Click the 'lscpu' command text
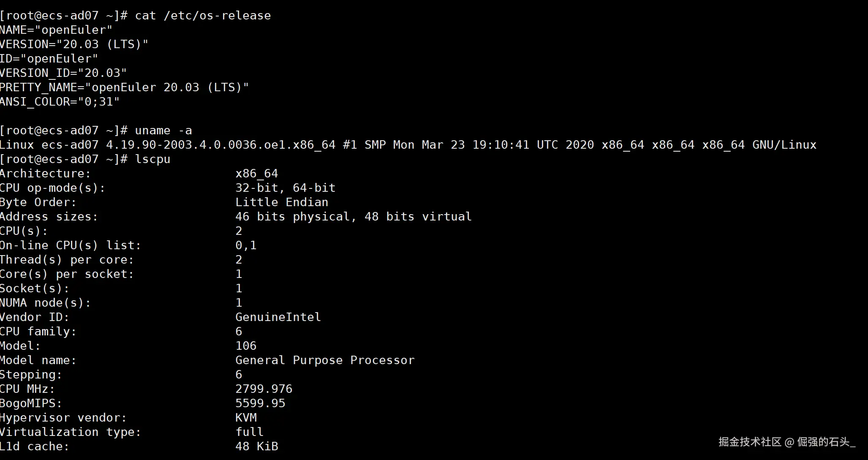868x460 pixels. 152,159
